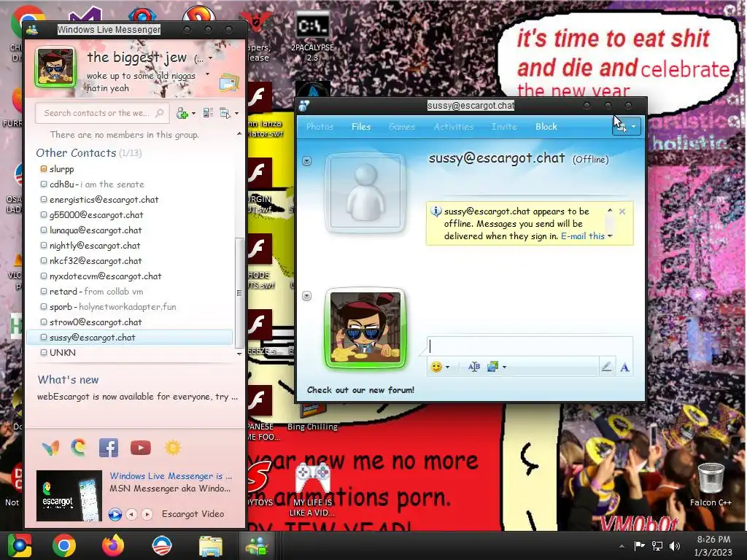This screenshot has height=560, width=747.
Task: Click the change contact list layout icon
Action: click(x=208, y=113)
